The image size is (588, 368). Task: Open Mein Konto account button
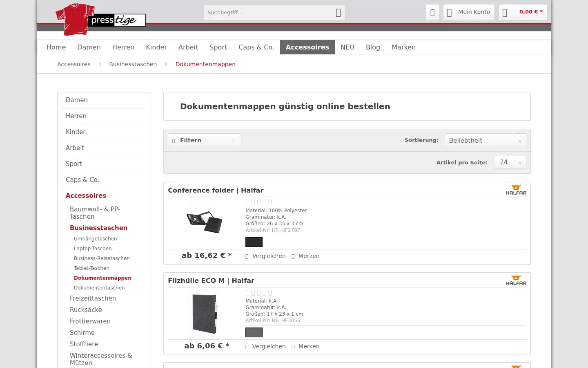coord(469,12)
